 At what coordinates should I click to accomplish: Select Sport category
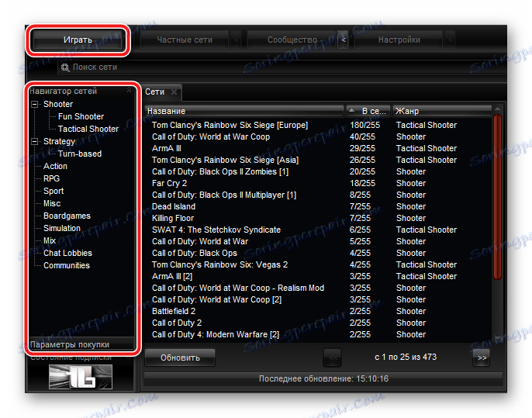point(54,191)
